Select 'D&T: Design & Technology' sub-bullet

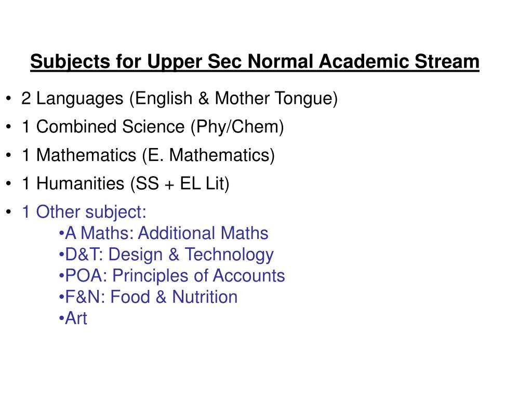[x=166, y=255]
